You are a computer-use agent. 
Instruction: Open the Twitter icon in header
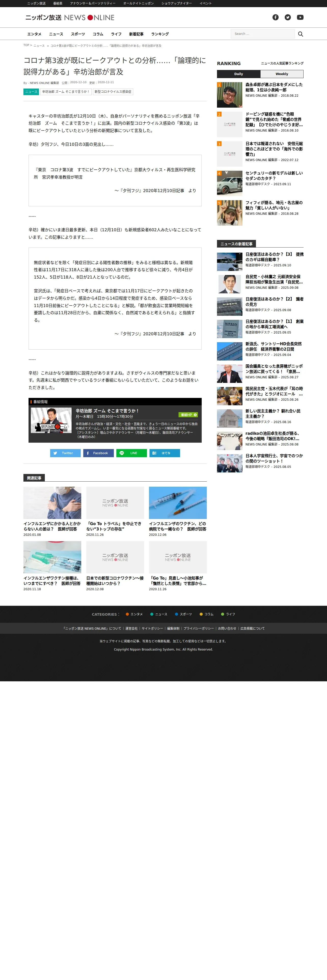288,18
